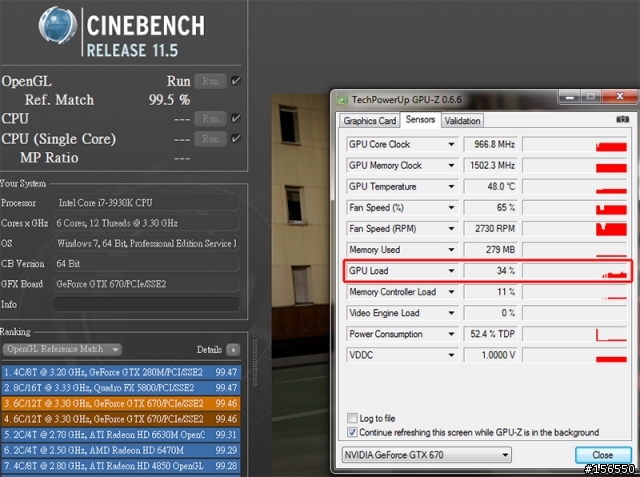640x477 pixels.
Task: Enable the Log to file checkbox
Action: (x=352, y=418)
